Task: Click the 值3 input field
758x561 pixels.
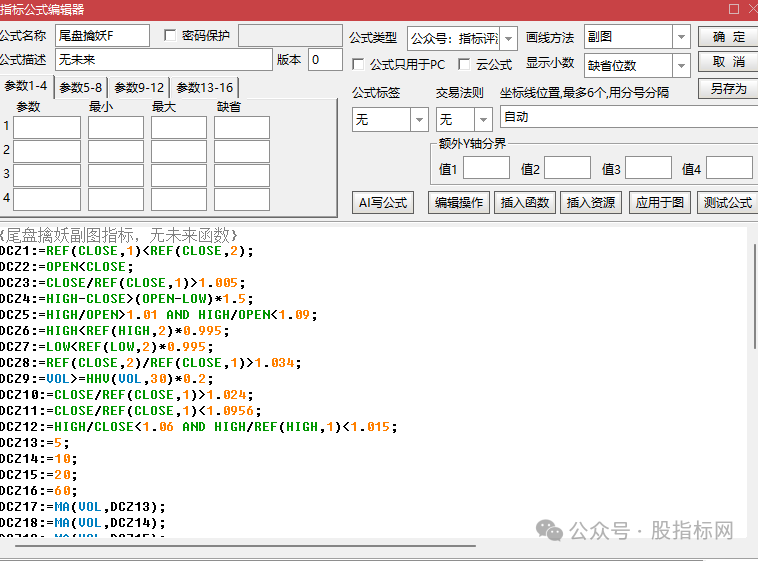Action: tap(648, 168)
